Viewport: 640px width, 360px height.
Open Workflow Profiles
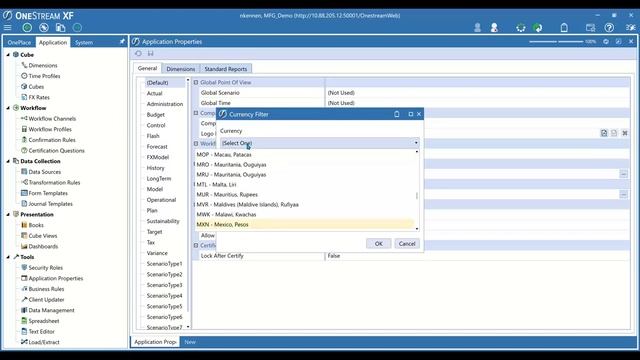pyautogui.click(x=50, y=129)
